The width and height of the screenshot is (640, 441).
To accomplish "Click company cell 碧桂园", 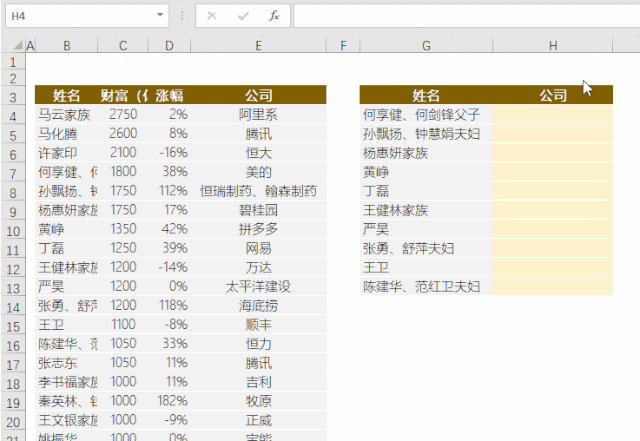I will click(x=258, y=210).
